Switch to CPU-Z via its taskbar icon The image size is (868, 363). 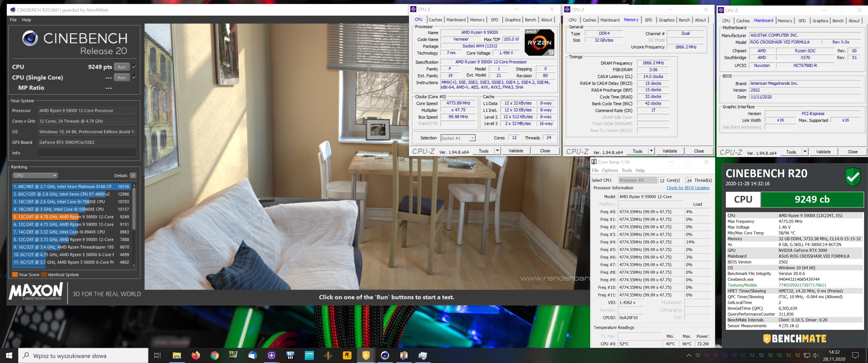tap(271, 355)
